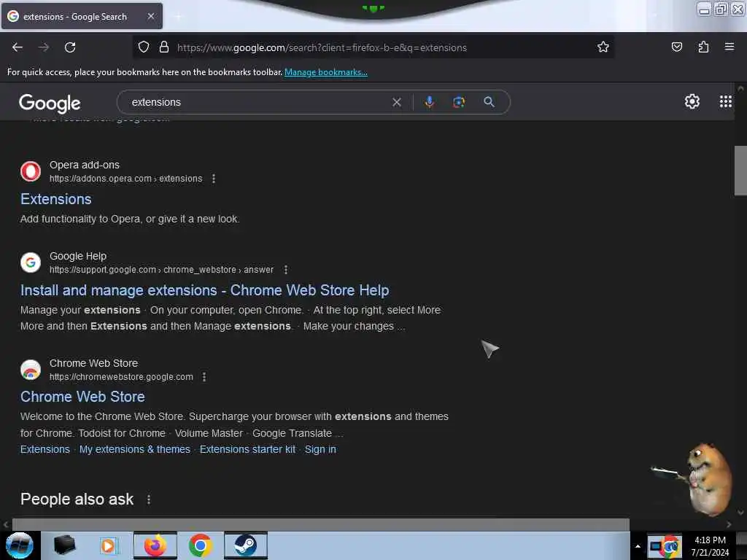Open more options for Chrome Web Store result
The height and width of the screenshot is (560, 747).
(204, 377)
